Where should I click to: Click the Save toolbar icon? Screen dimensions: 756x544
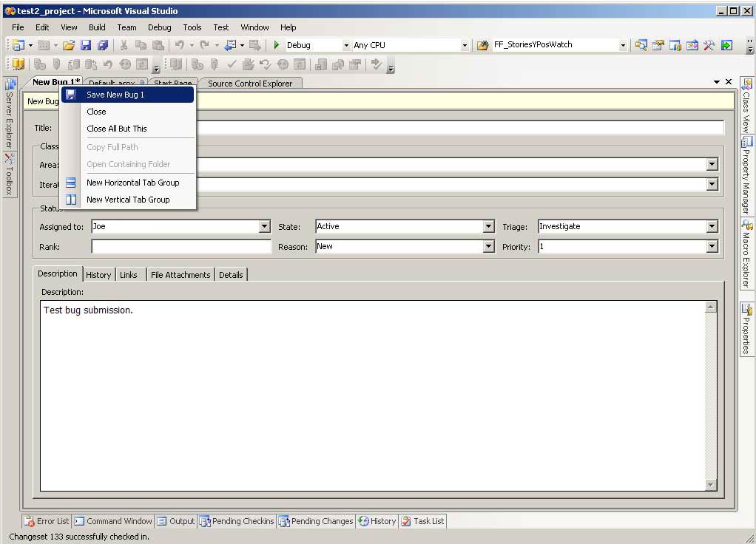(86, 45)
